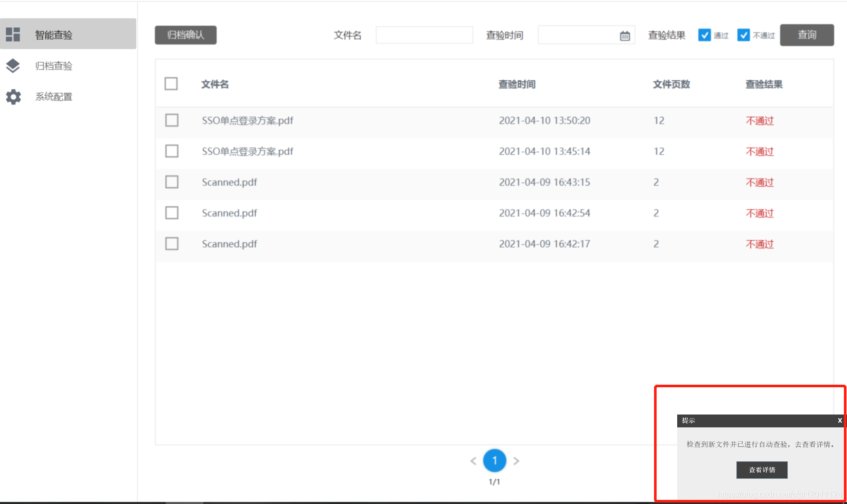Click 不通过 result in 16:43:15 row

click(760, 183)
